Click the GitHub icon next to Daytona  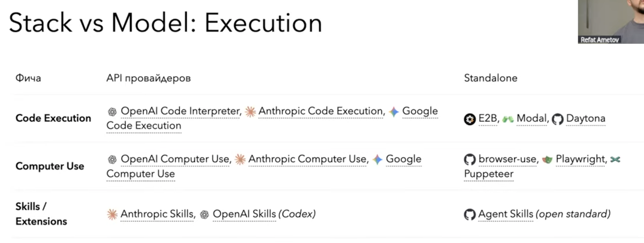(557, 119)
